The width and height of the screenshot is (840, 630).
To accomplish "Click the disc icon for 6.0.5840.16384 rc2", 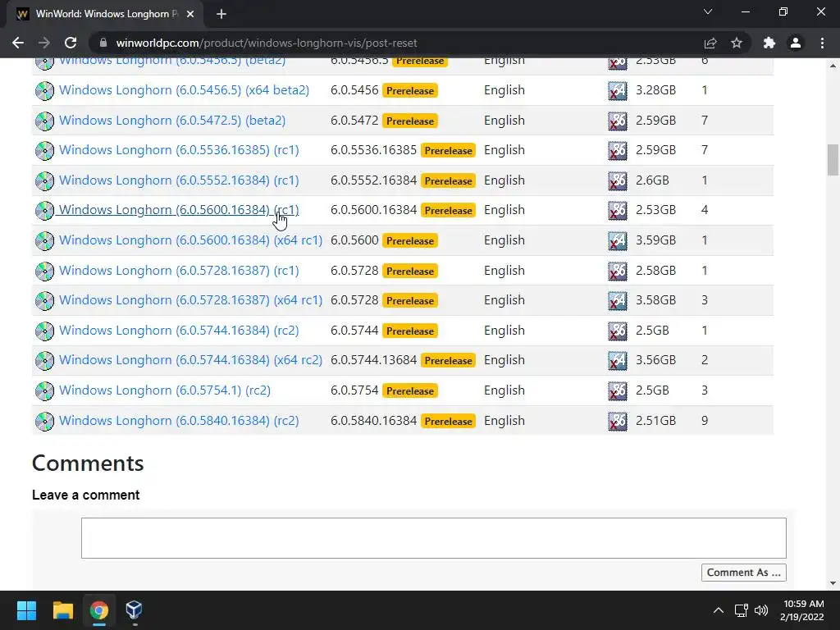I will 44,421.
